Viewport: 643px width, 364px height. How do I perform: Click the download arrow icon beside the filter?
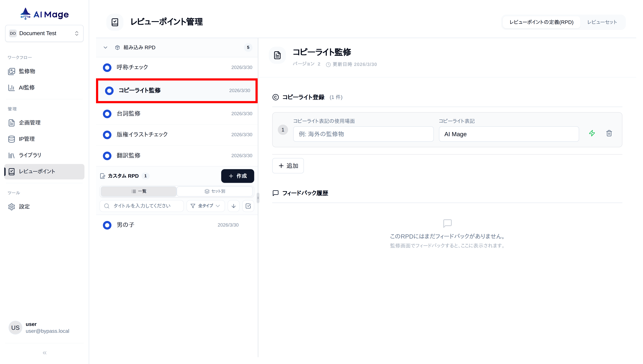click(x=233, y=206)
